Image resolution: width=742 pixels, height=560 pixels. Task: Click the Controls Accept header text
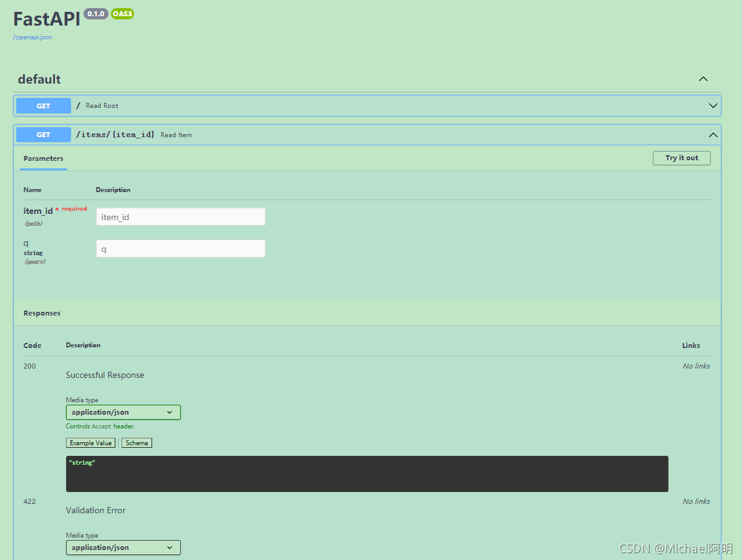100,426
